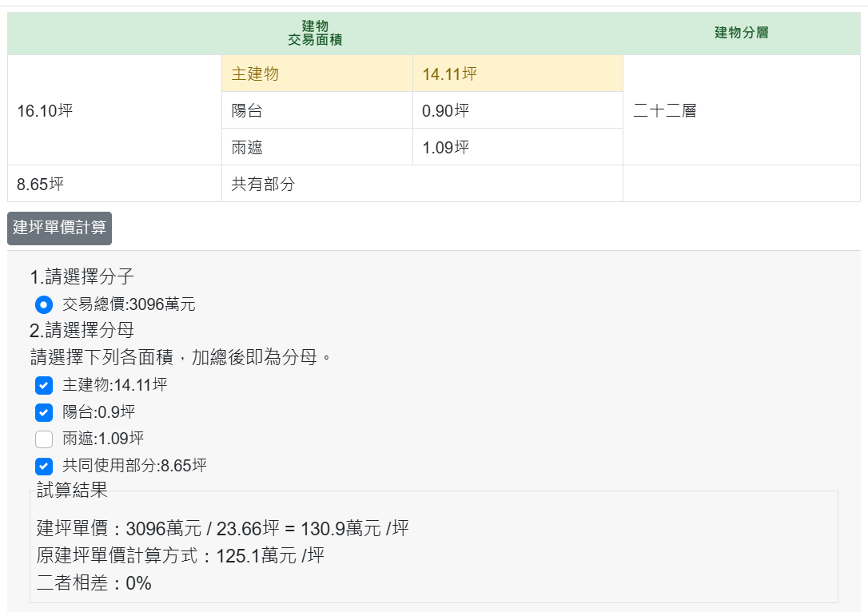Click the 建物交易面積 table header
The height and width of the screenshot is (612, 868).
tap(315, 33)
